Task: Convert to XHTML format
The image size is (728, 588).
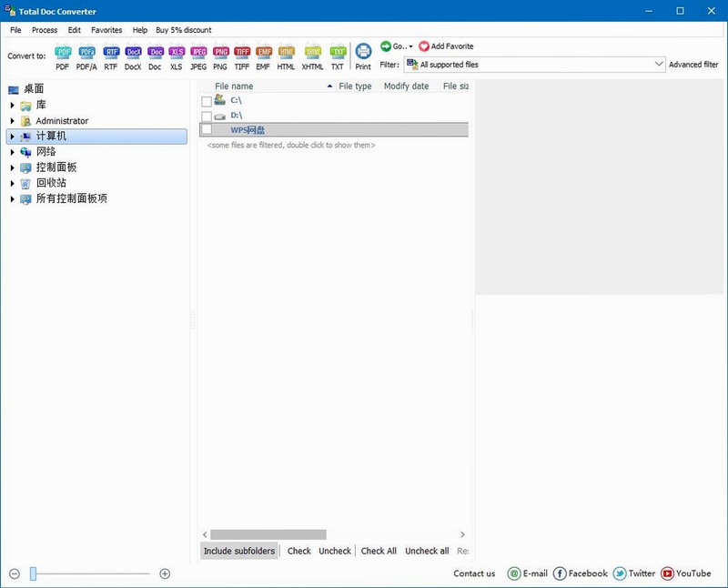Action: [x=312, y=56]
